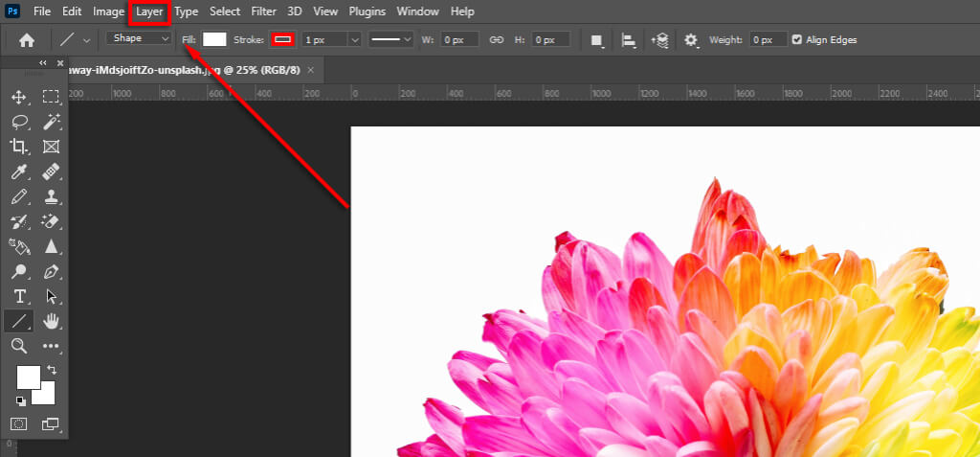This screenshot has width=980, height=457.
Task: Toggle the Align Edges checkbox
Action: [x=797, y=40]
